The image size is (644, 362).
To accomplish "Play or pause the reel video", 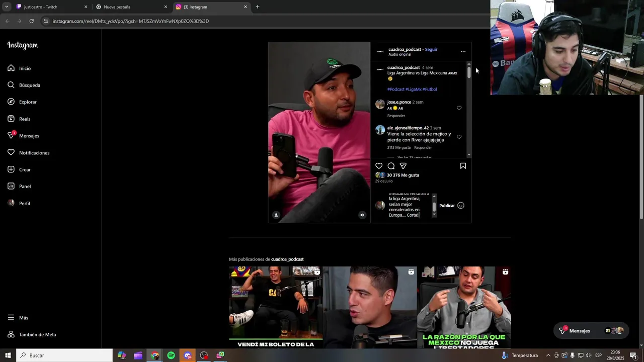I will pos(319,132).
